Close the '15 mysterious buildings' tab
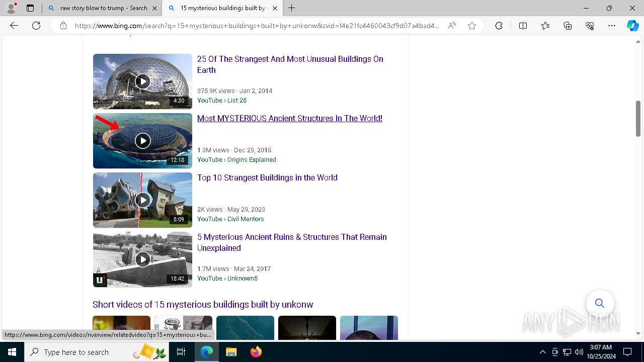The width and height of the screenshot is (644, 362). click(275, 8)
